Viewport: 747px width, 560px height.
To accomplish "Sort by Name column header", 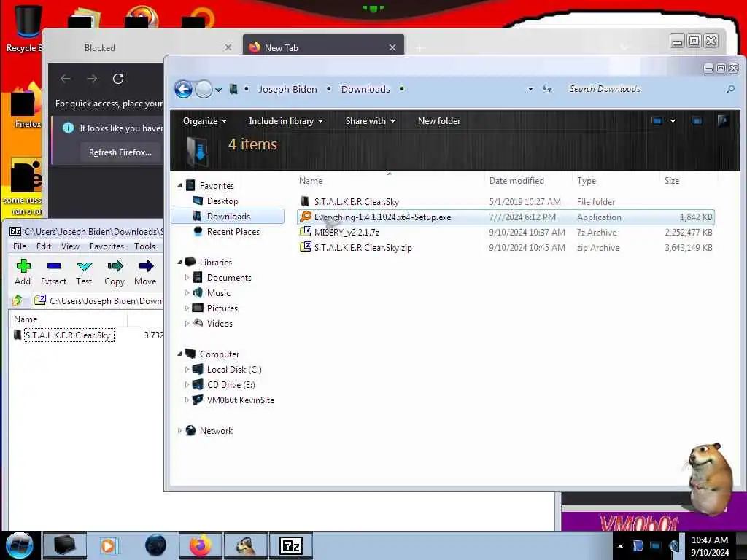I will click(390, 181).
